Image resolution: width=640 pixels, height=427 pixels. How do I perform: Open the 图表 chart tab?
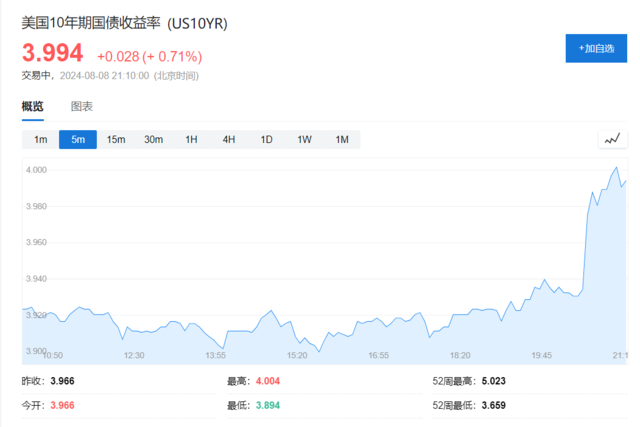point(82,107)
